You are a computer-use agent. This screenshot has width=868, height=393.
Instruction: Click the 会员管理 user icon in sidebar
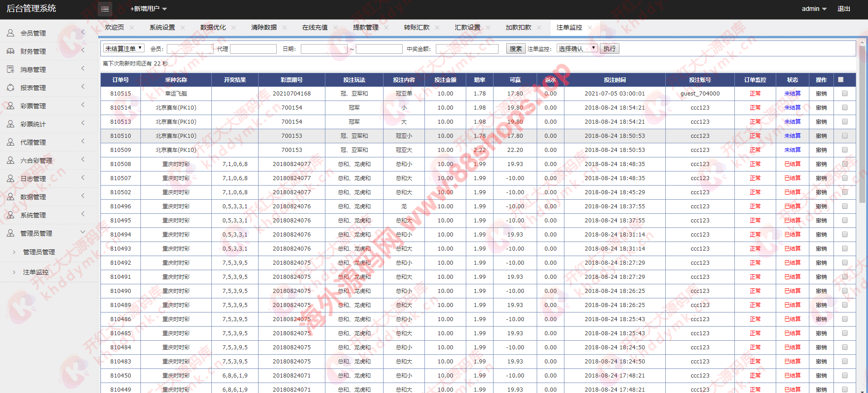pos(10,33)
